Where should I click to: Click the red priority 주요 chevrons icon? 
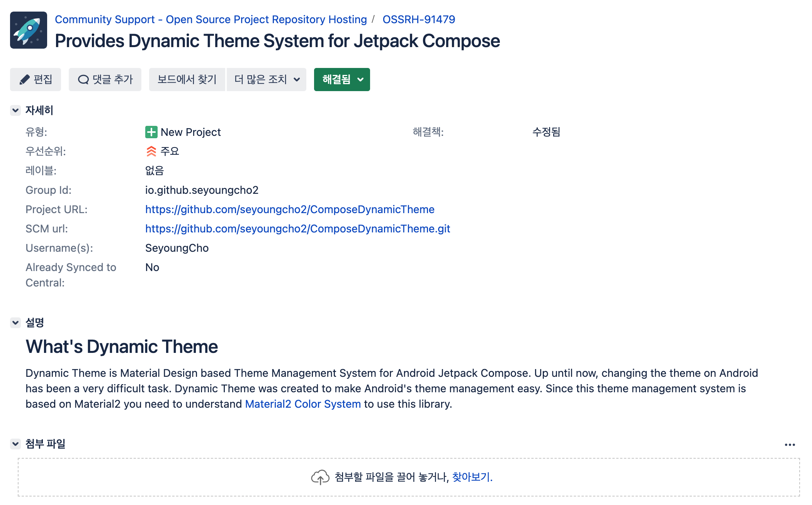151,151
